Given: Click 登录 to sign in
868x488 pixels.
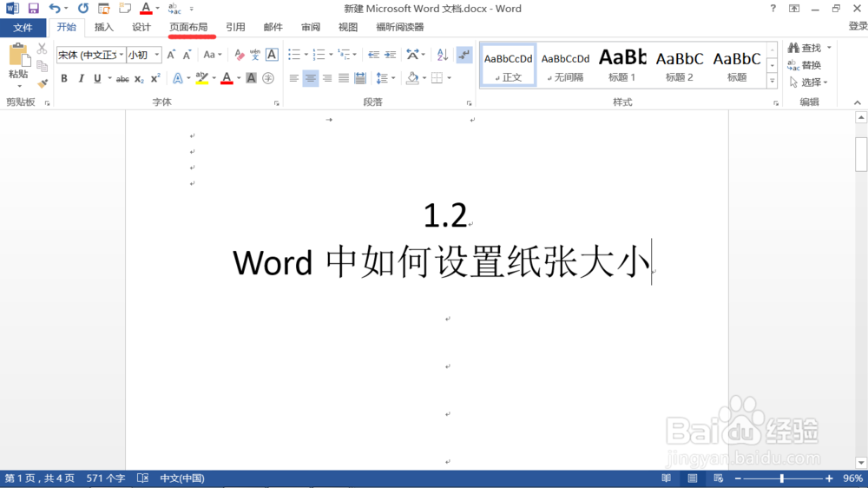Looking at the screenshot, I should (858, 27).
